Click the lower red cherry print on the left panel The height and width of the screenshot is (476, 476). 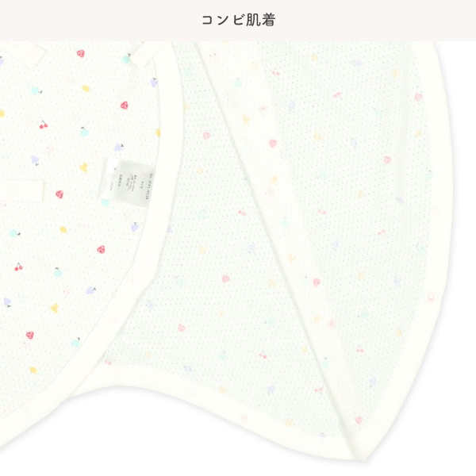point(19,267)
